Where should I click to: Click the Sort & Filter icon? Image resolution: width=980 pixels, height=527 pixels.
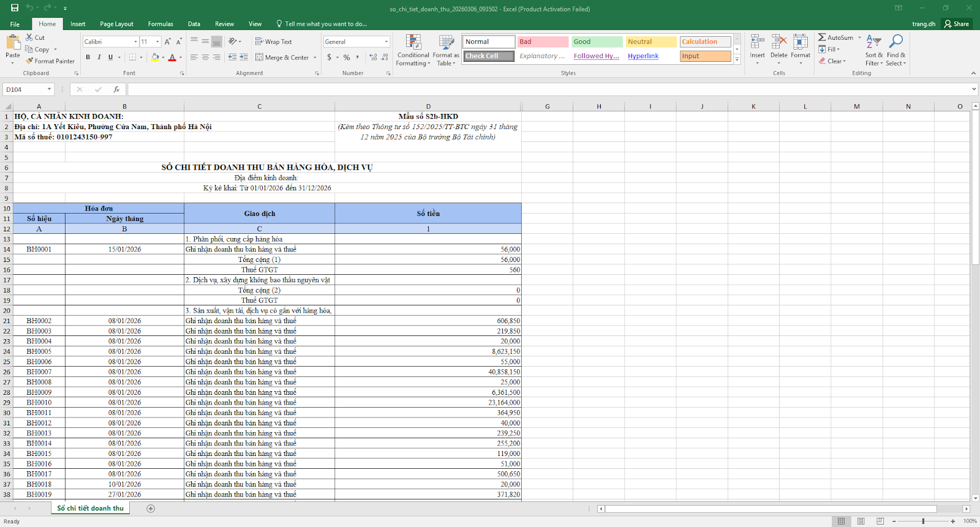[x=874, y=42]
